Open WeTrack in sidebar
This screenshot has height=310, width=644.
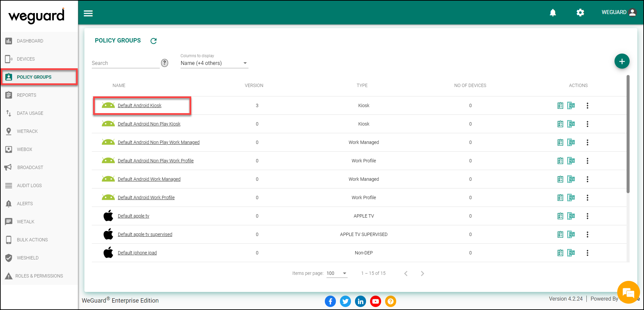point(39,131)
